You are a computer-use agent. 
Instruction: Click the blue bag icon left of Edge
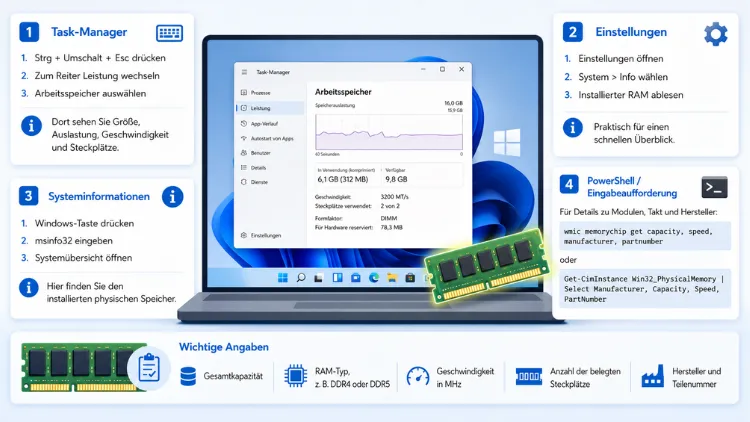(x=355, y=278)
